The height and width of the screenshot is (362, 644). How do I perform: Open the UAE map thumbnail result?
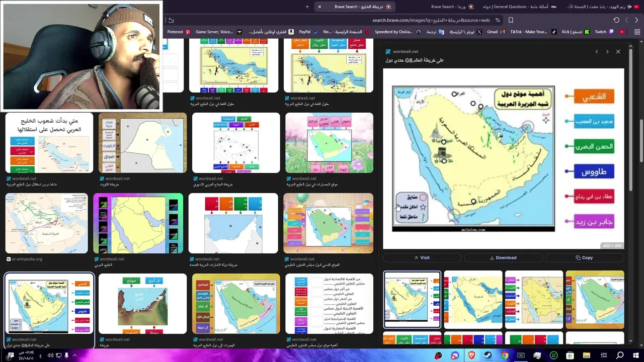click(x=233, y=223)
